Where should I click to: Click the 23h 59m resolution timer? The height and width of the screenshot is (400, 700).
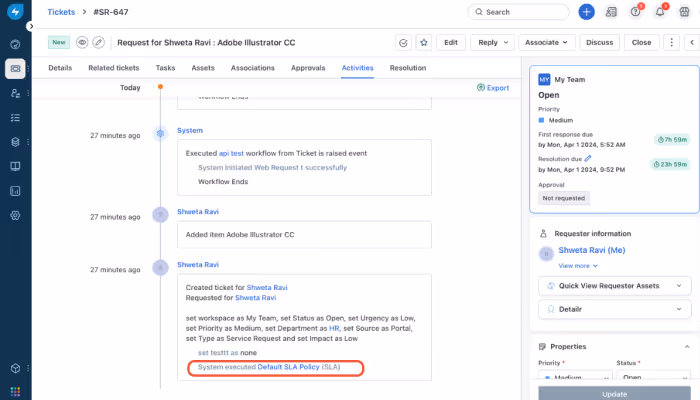670,164
